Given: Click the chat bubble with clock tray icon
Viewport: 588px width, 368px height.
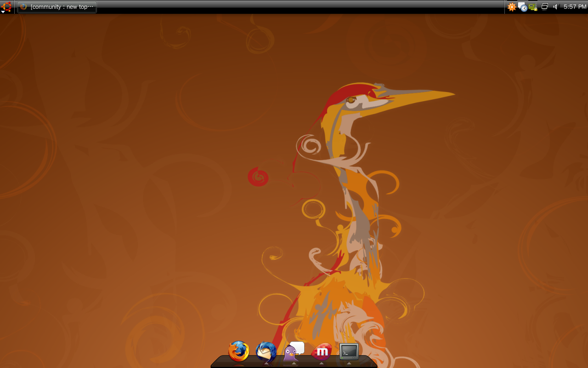Looking at the screenshot, I should click(522, 7).
